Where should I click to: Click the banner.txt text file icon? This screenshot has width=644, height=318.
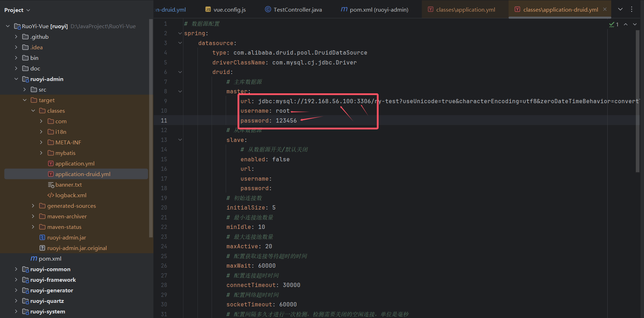tap(51, 185)
